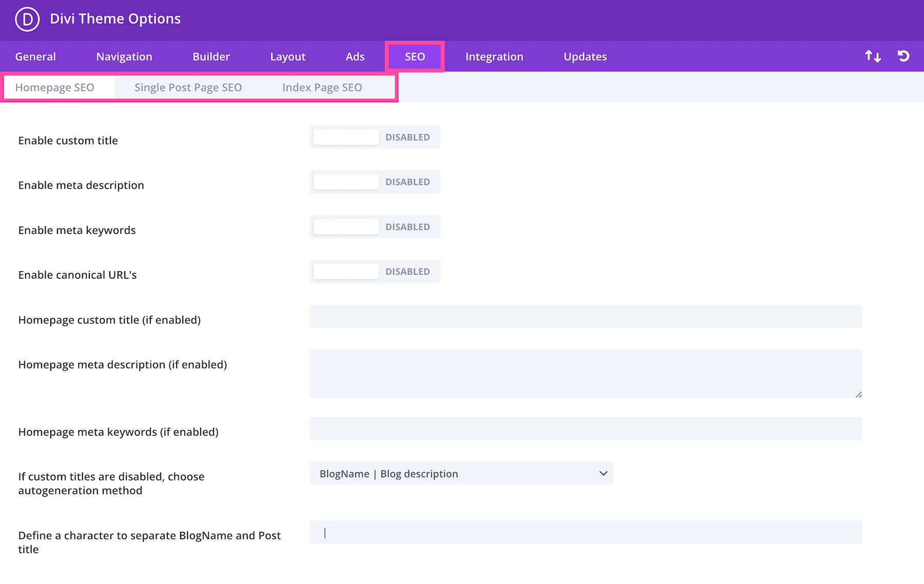Switch to the Navigation tab
The height and width of the screenshot is (584, 924).
click(x=124, y=56)
